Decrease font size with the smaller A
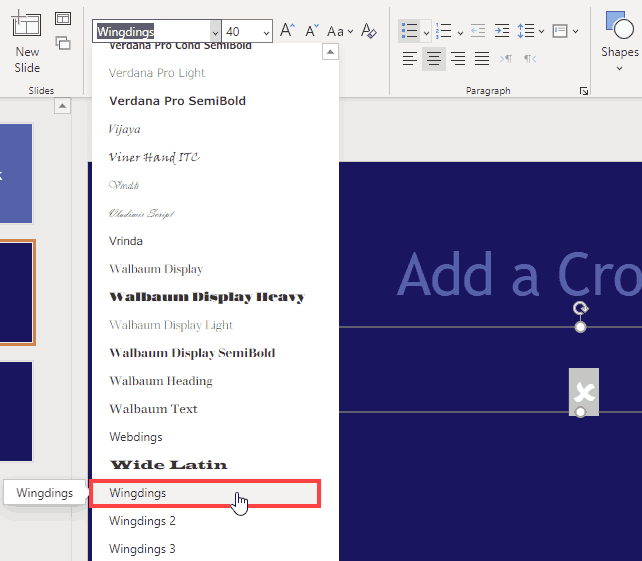The height and width of the screenshot is (561, 642). click(312, 31)
